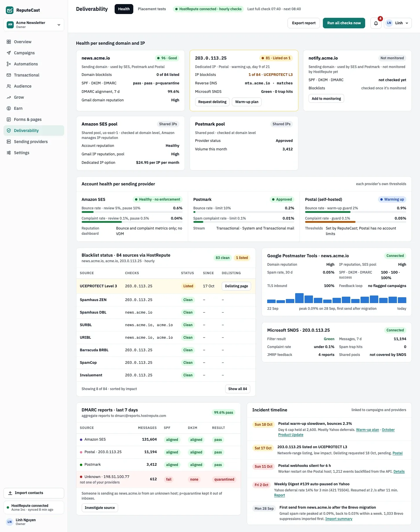420x532 pixels.
Task: Click the Postal complaint rate bar
Action: [356, 222]
